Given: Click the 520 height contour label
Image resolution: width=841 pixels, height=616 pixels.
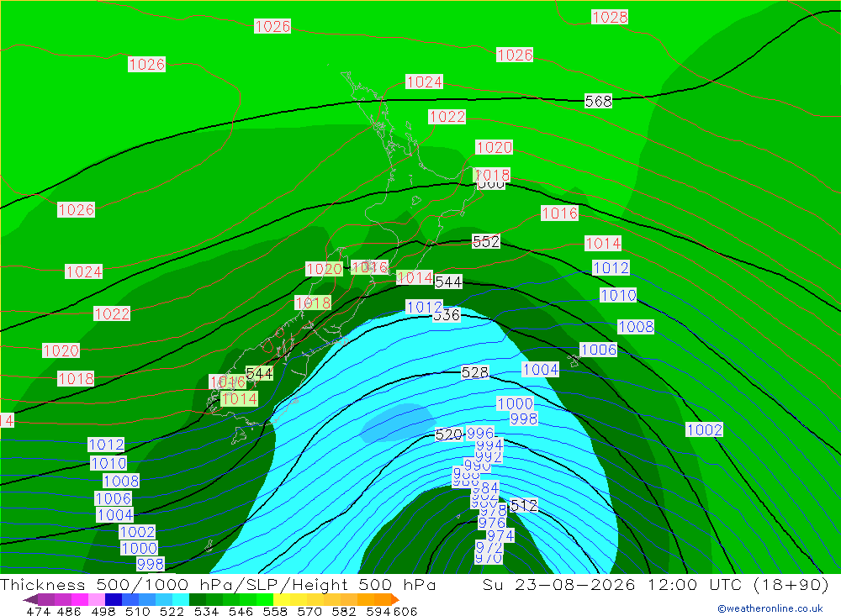Looking at the screenshot, I should tap(449, 434).
